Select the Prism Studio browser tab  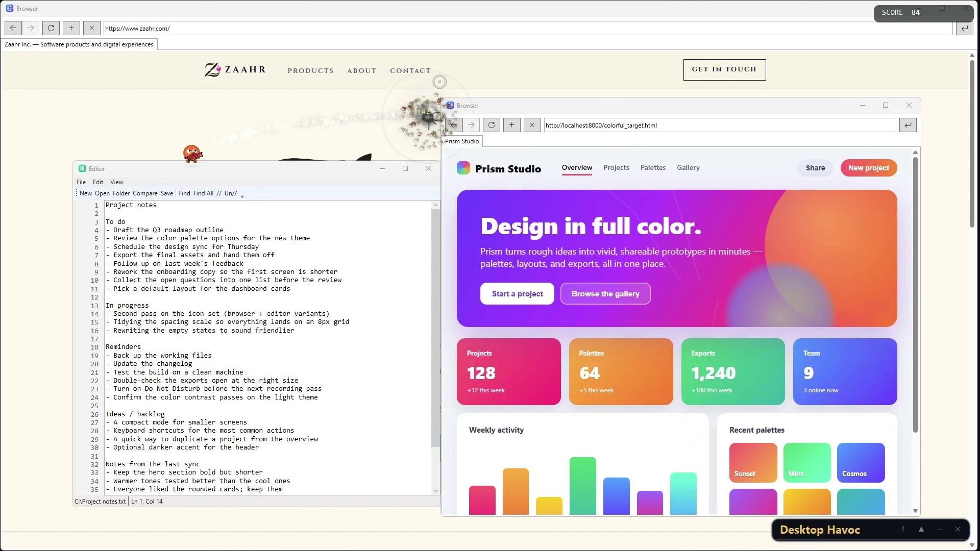tap(462, 141)
